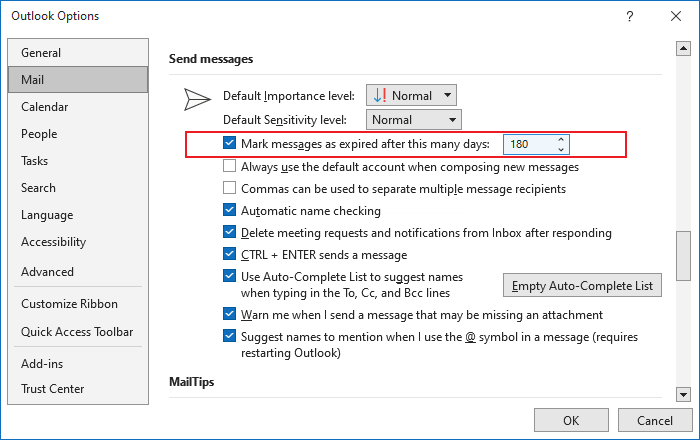The height and width of the screenshot is (440, 700).
Task: Toggle Use Auto-Complete List checkbox
Action: [229, 276]
